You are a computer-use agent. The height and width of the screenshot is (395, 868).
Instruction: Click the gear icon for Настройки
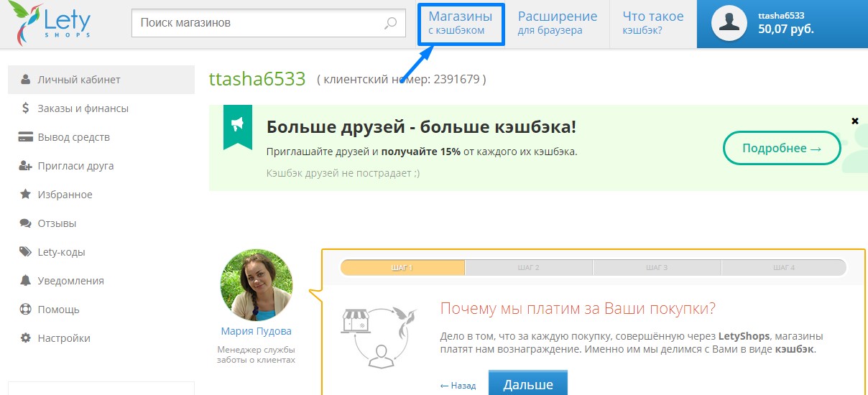coord(25,338)
